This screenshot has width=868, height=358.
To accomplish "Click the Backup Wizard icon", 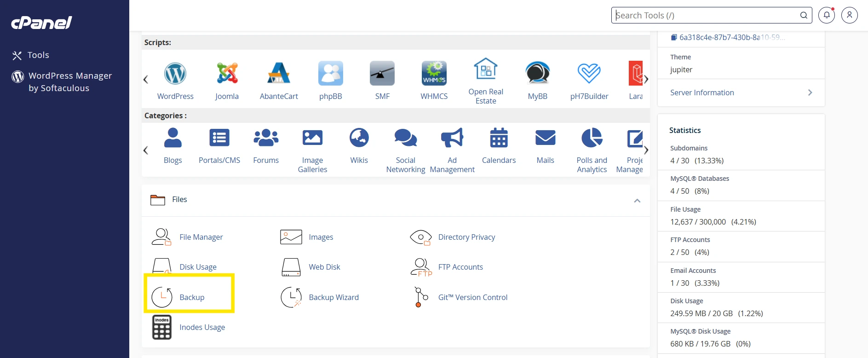I will (291, 297).
